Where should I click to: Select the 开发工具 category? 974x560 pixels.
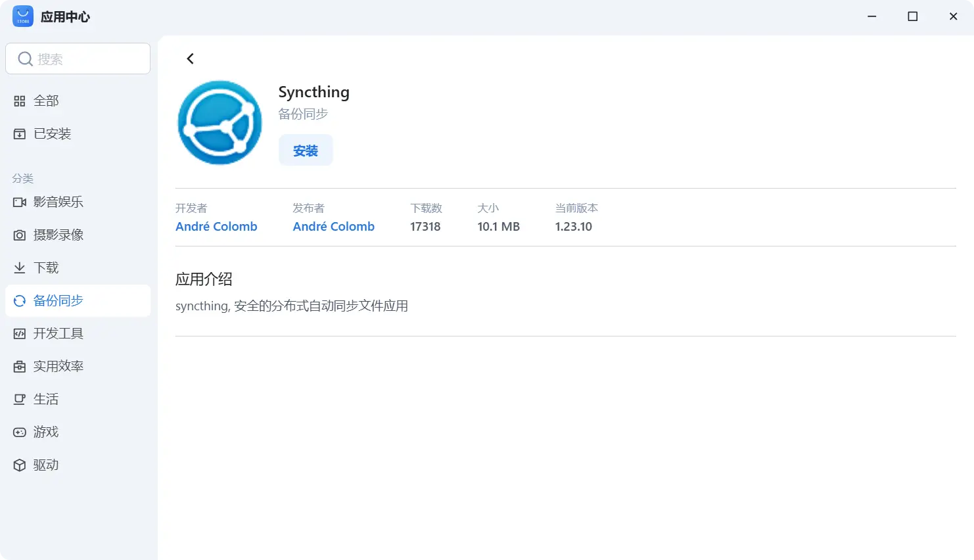click(x=78, y=333)
